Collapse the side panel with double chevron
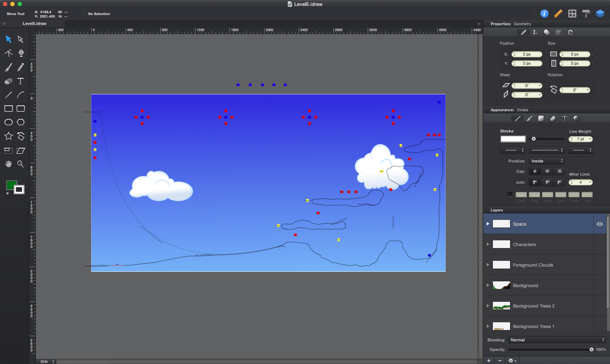The width and height of the screenshot is (610, 364). 479,24
